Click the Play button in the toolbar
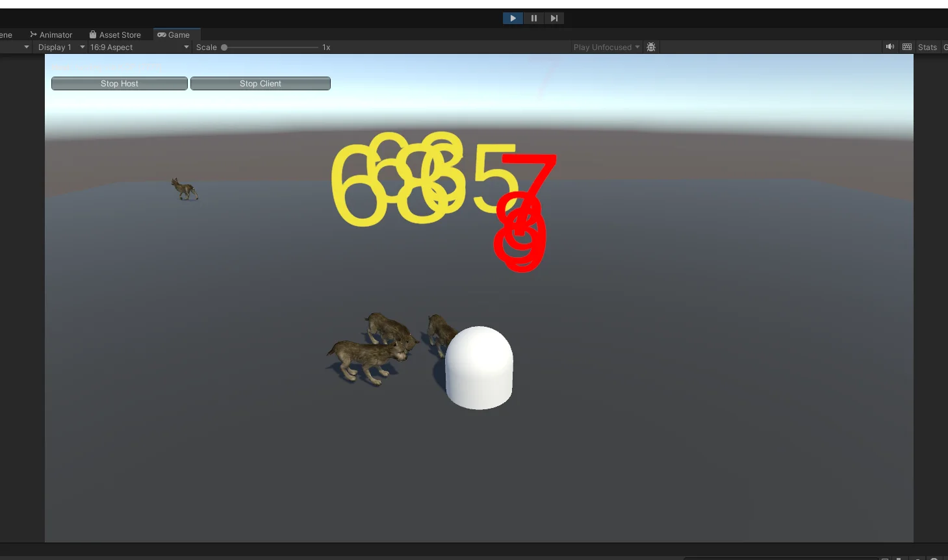Image resolution: width=948 pixels, height=560 pixels. 513,18
